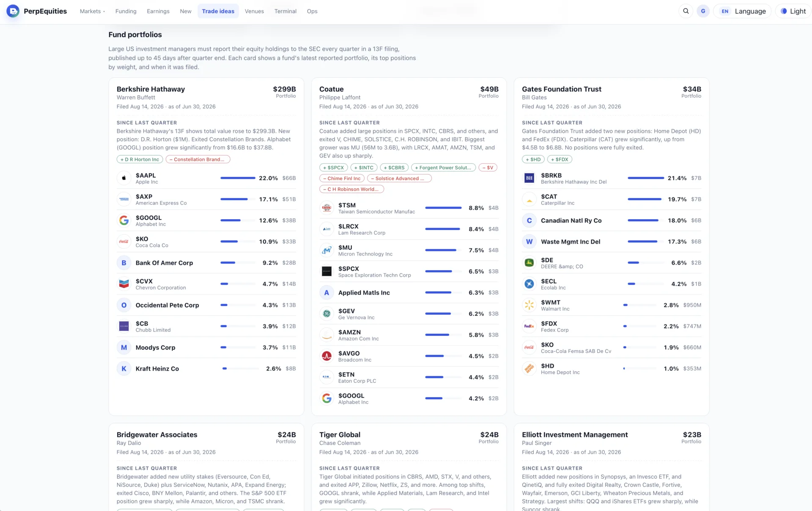Open the Elliott Investment Management title

click(x=575, y=435)
